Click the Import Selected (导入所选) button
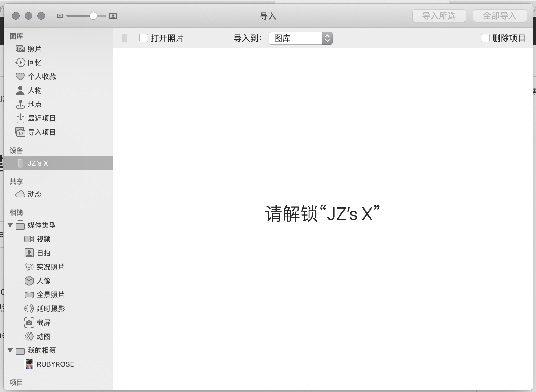Viewport: 536px width, 392px height. 439,16
